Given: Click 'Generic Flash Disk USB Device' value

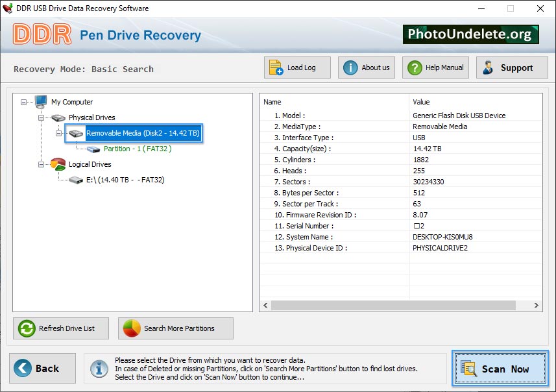Looking at the screenshot, I should [459, 116].
